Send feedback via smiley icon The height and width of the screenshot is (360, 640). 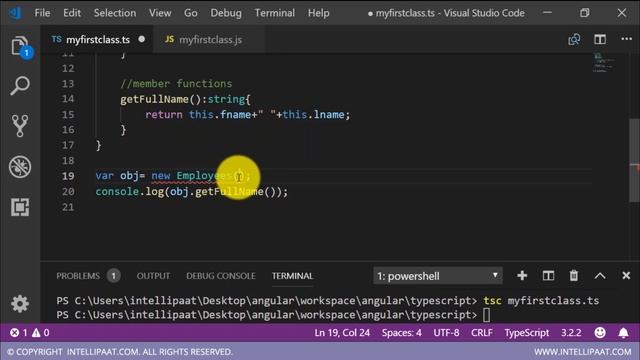tap(600, 333)
